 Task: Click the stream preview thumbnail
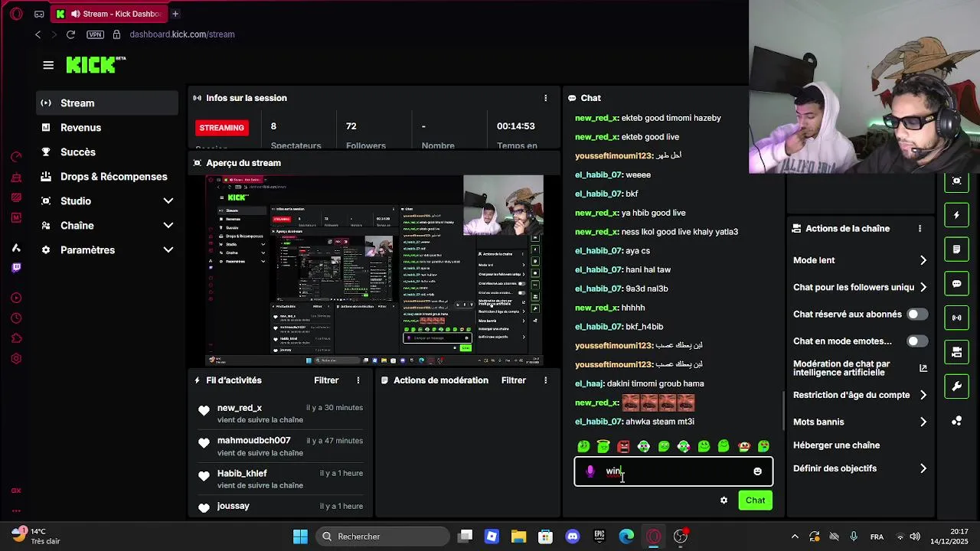[374, 271]
